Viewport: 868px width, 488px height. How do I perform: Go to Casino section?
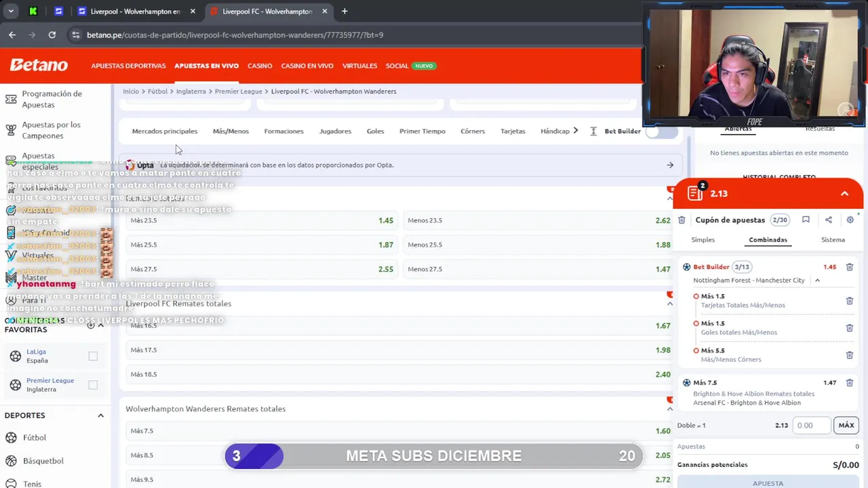[260, 66]
